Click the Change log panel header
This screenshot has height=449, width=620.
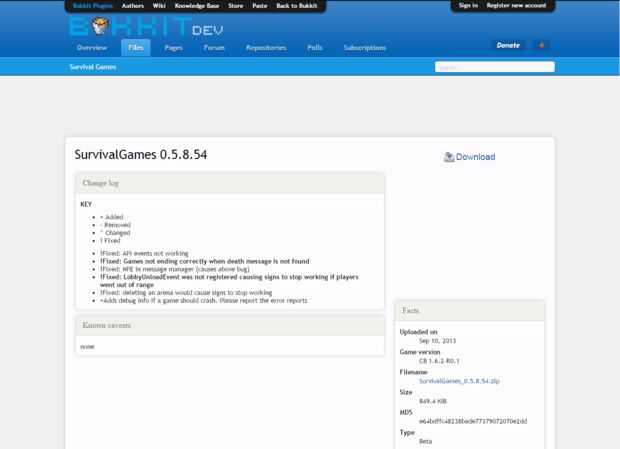click(x=230, y=183)
